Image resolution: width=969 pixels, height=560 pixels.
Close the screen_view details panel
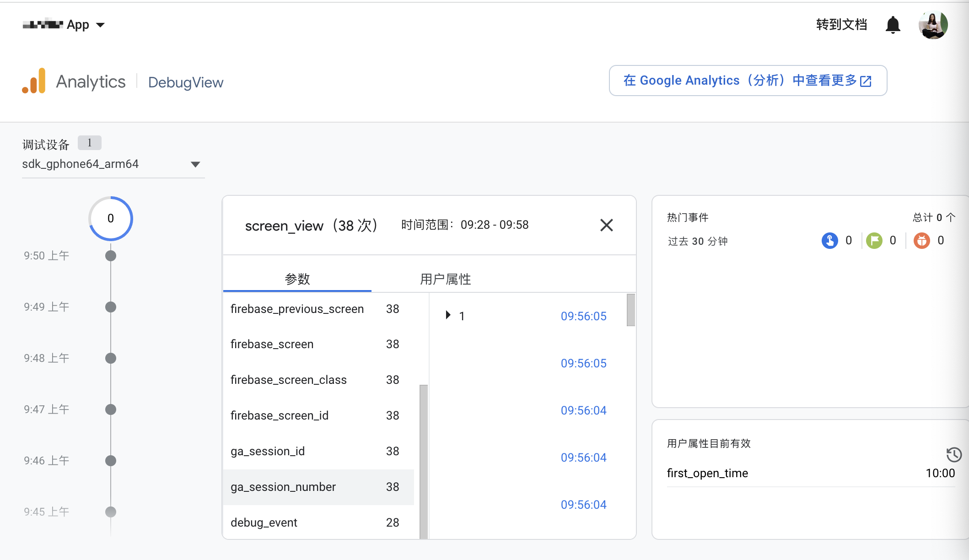[606, 225]
